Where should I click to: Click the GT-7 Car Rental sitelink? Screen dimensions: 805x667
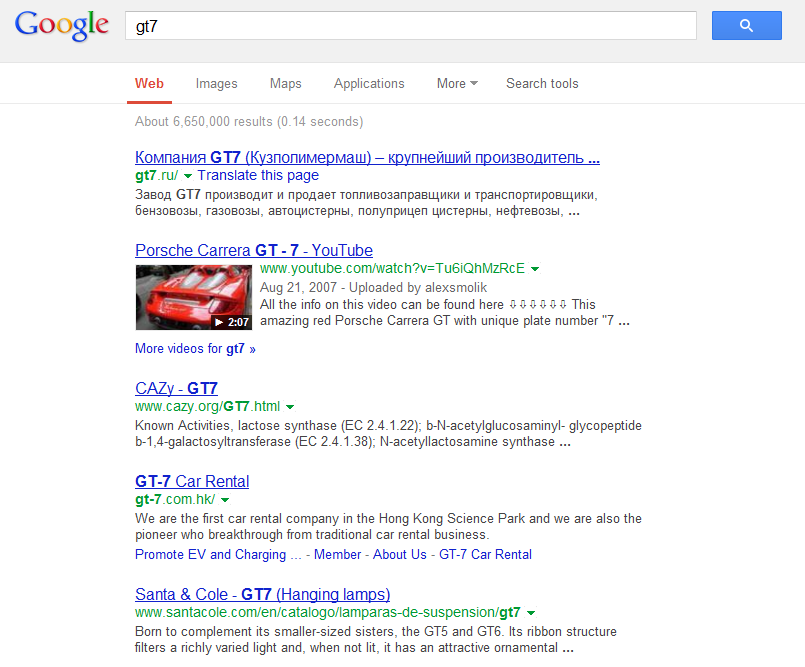tap(485, 555)
